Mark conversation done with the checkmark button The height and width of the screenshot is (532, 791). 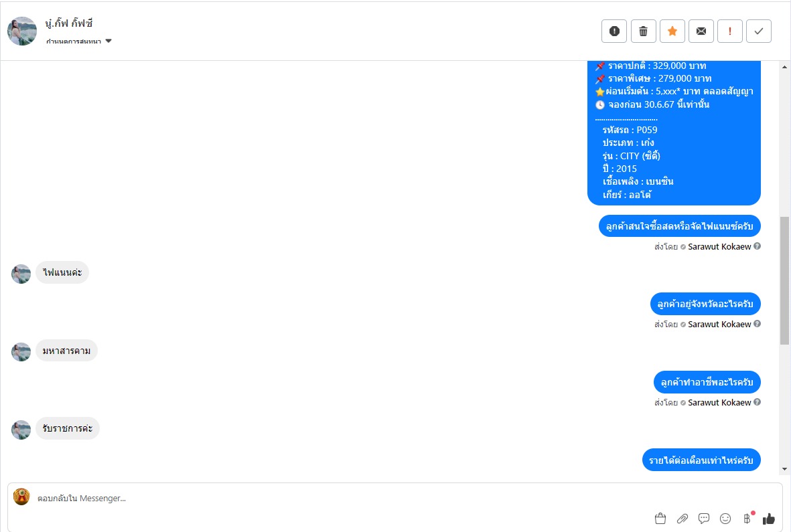(759, 31)
